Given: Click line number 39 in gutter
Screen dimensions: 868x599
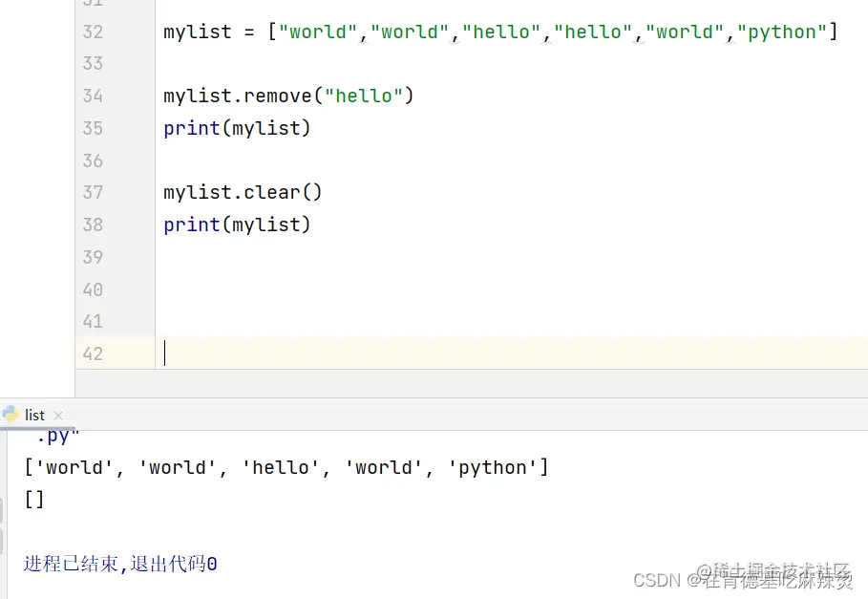Looking at the screenshot, I should (93, 257).
